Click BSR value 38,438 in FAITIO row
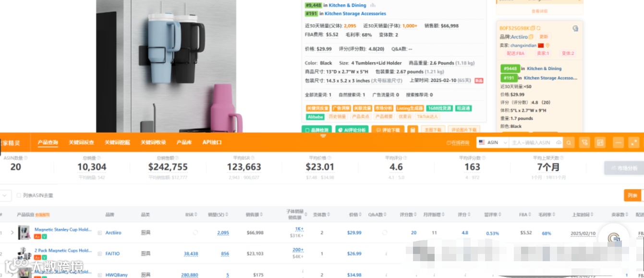 pos(191,253)
